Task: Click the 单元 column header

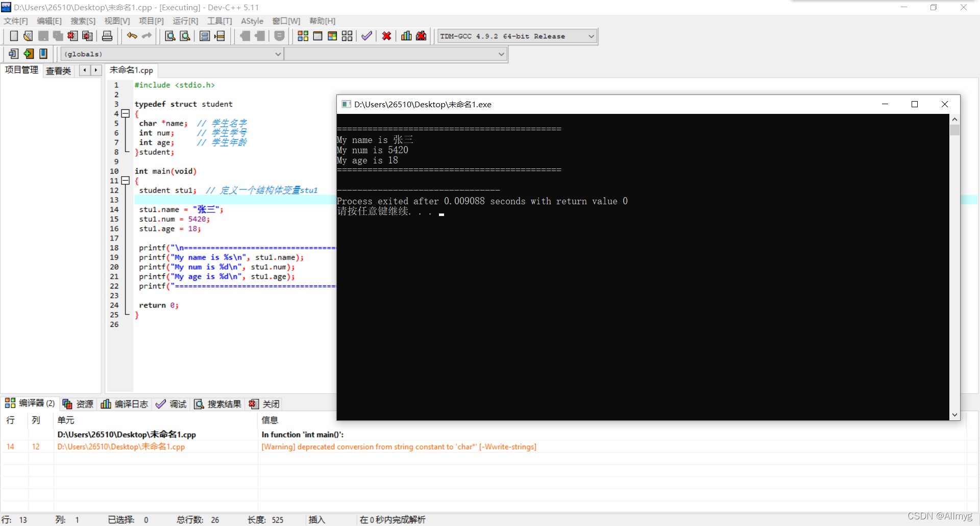Action: pos(66,420)
